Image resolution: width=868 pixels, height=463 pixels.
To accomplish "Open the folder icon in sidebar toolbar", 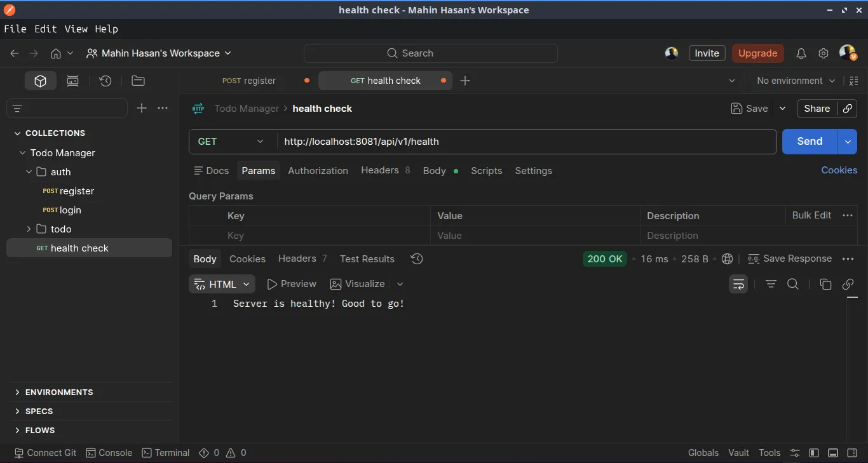I will [138, 81].
